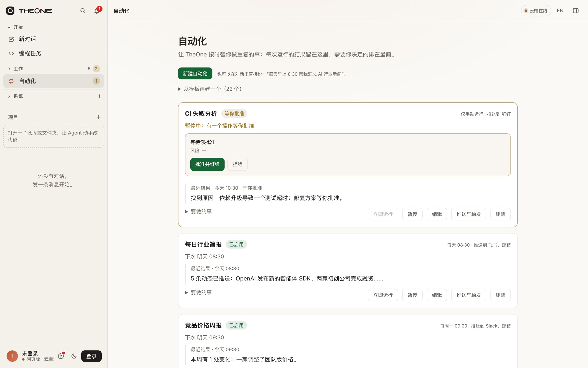This screenshot has height=368, width=588.
Task: Delete the CI 失败分析 automation
Action: 500,214
